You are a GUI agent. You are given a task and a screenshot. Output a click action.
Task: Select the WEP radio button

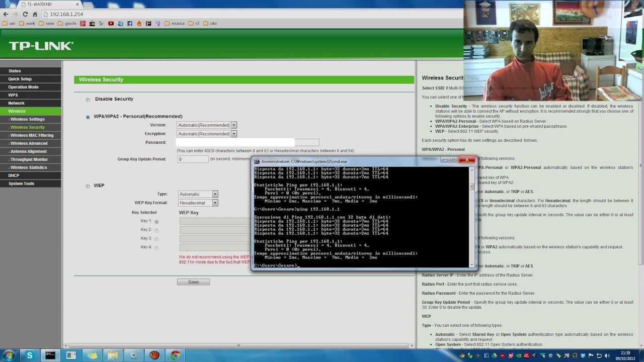(x=88, y=186)
